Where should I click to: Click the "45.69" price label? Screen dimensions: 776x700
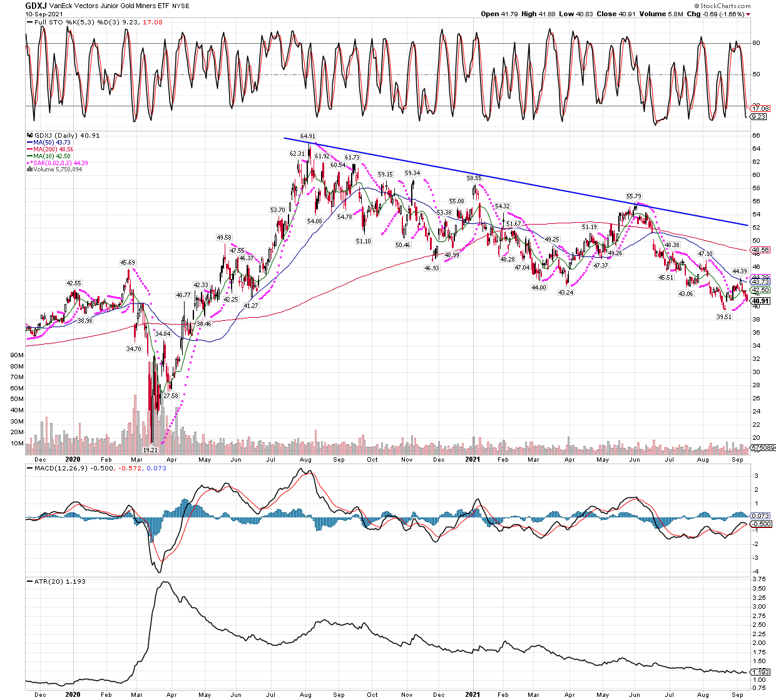point(128,263)
